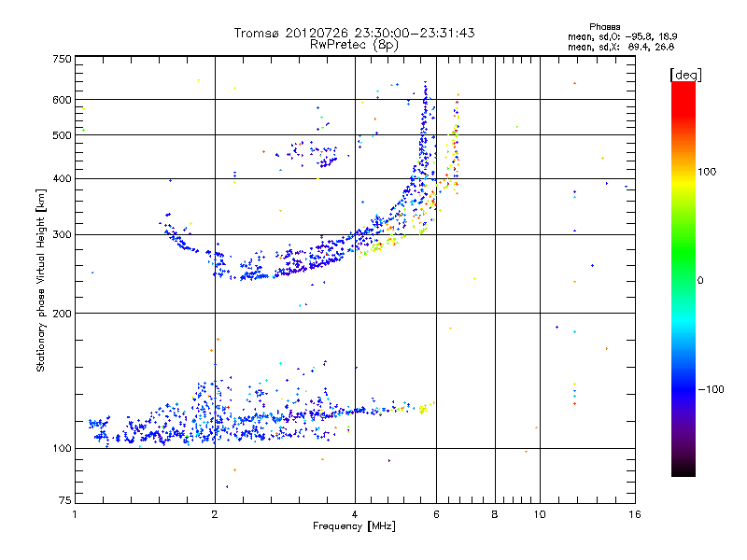Select the 'RwPretec (8p)' subtitle
The width and height of the screenshot is (747, 560).
coord(354,45)
